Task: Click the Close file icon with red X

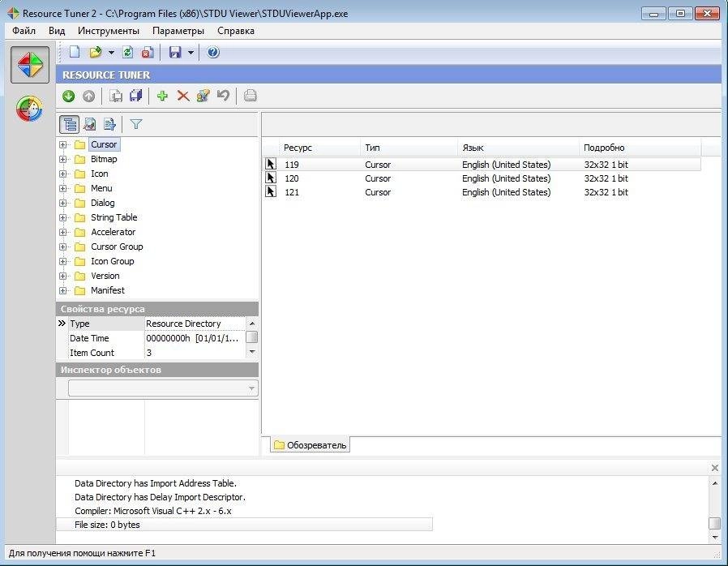Action: pos(148,52)
